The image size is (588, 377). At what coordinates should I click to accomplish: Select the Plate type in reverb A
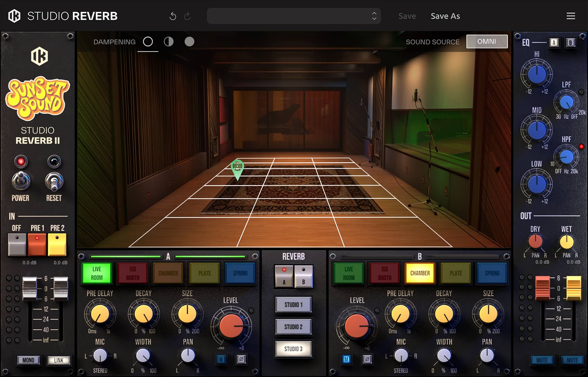[x=204, y=273]
